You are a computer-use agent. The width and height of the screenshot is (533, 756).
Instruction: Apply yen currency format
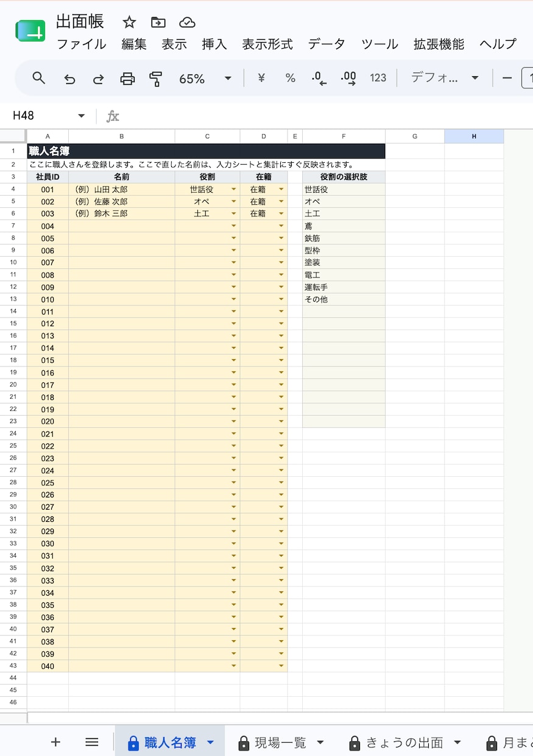(x=261, y=78)
